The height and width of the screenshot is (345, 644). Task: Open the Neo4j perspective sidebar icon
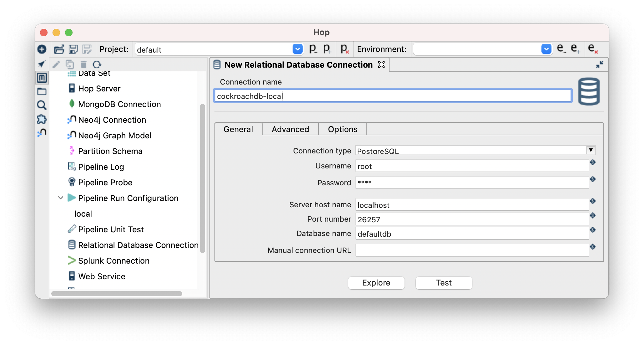42,133
